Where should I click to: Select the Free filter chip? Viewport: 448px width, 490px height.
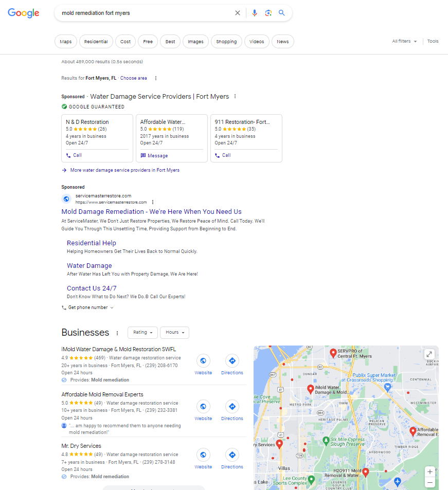(x=148, y=42)
